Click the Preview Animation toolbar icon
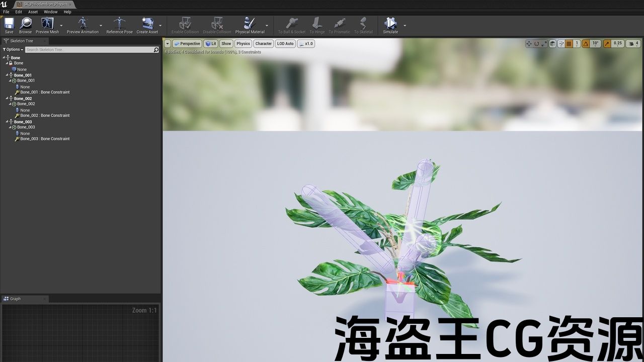 (x=83, y=24)
